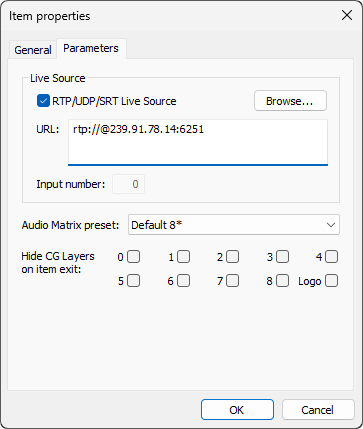
Task: Click the Browse... button
Action: pyautogui.click(x=290, y=101)
